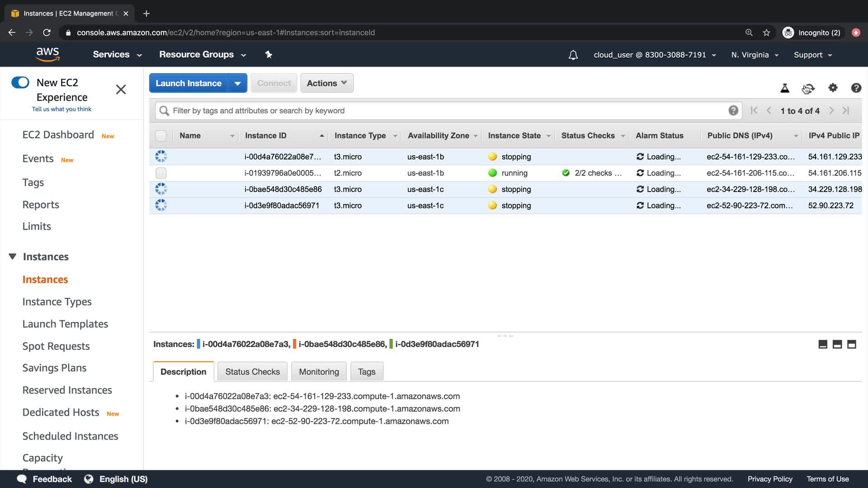Screen dimensions: 868x488
Task: Open the Monitoring tab
Action: 319,371
